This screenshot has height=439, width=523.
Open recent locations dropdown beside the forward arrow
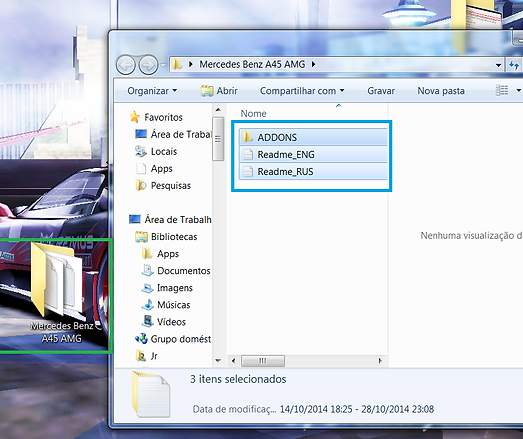coord(163,65)
